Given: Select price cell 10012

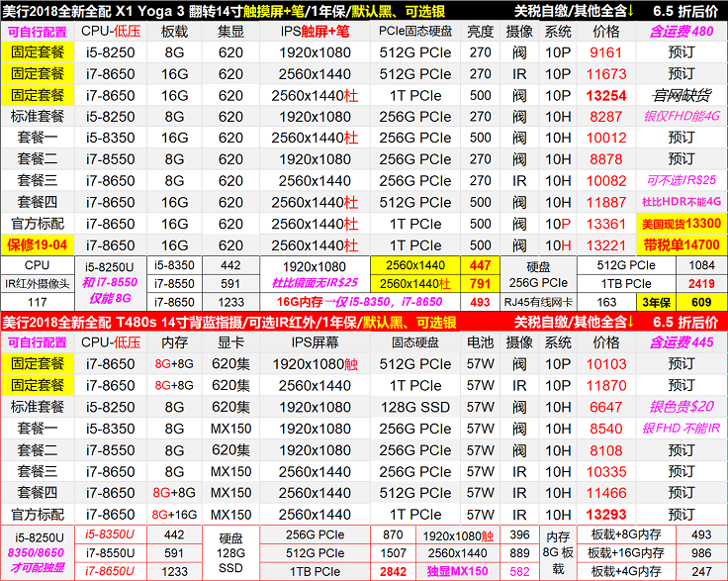Looking at the screenshot, I should point(605,138).
